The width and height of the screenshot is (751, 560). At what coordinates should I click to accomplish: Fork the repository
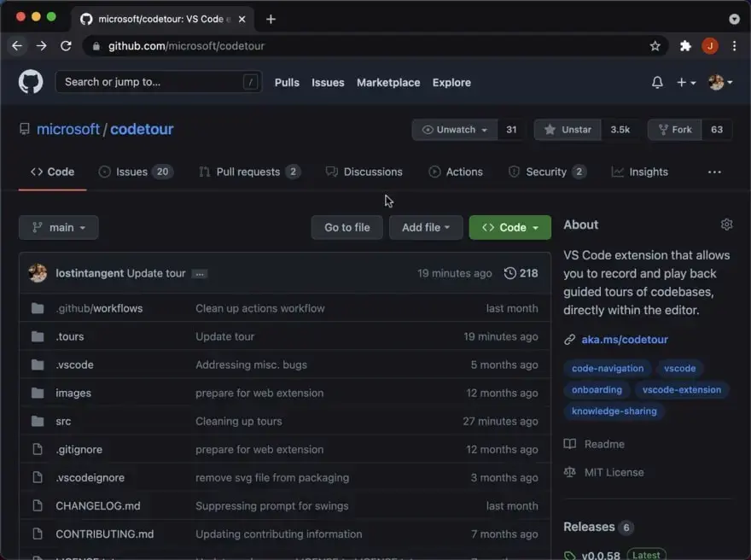pos(675,130)
